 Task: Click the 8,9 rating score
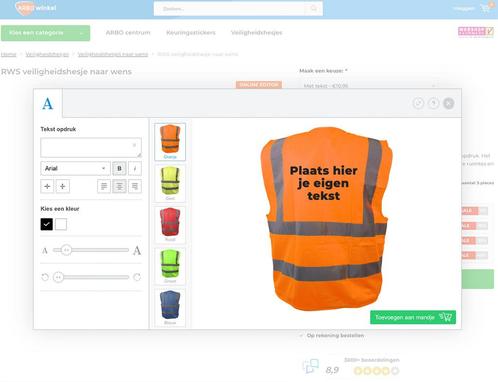coord(332,370)
